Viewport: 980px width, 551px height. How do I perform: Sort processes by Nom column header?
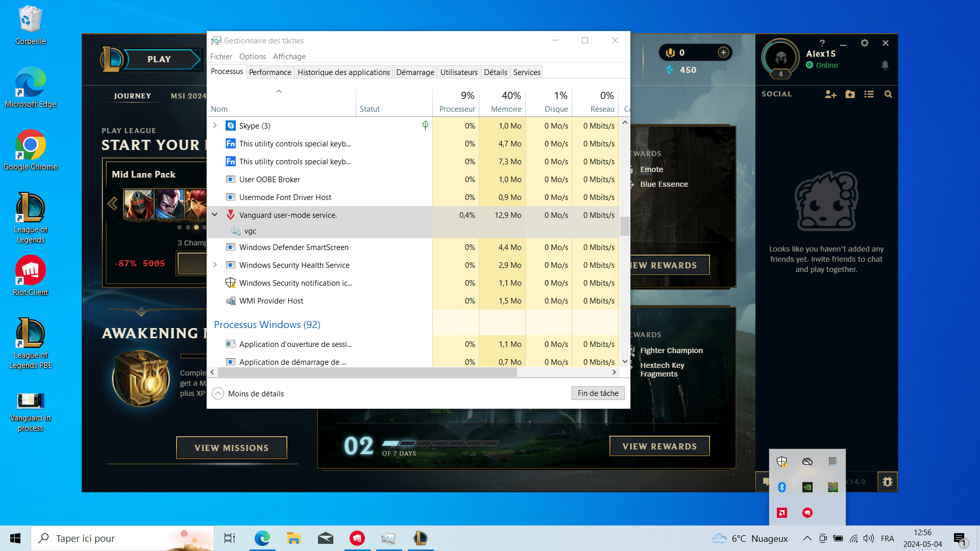(281, 102)
